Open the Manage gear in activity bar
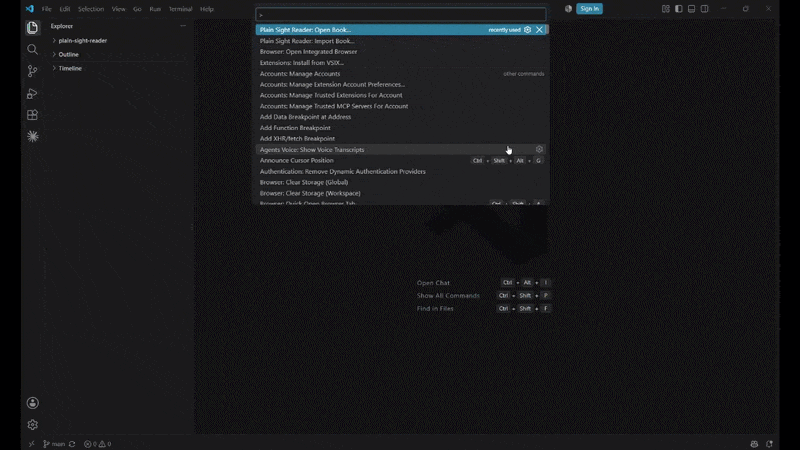Image resolution: width=800 pixels, height=450 pixels. (33, 424)
